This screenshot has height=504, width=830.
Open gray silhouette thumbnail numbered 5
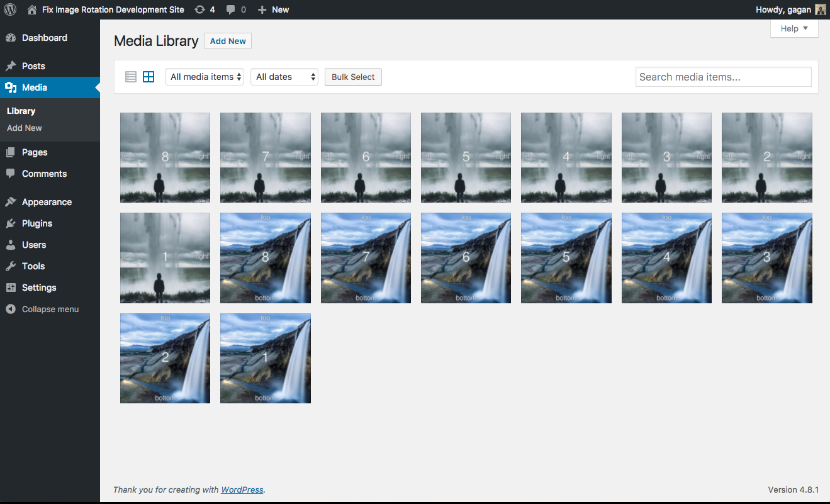coord(466,157)
